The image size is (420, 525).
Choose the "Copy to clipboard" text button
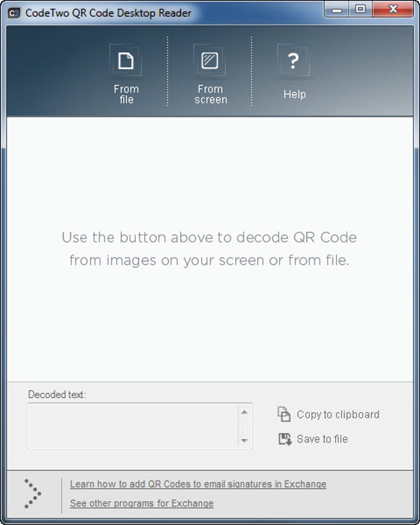tap(338, 415)
